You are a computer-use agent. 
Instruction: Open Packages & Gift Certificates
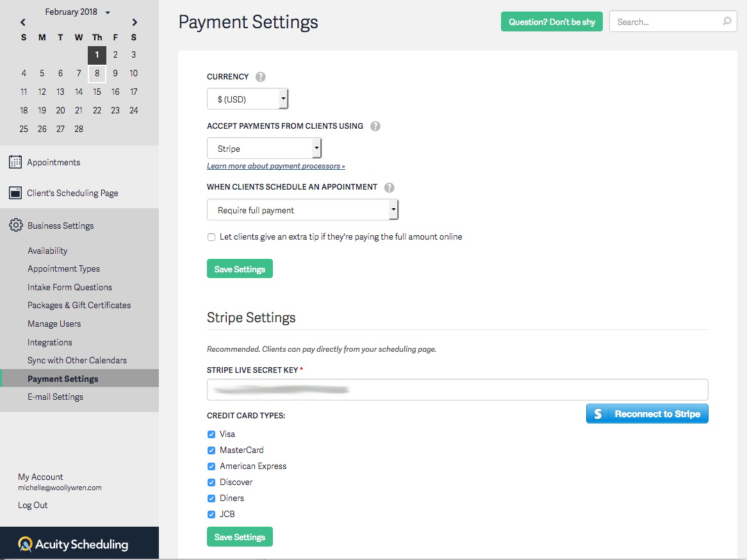pyautogui.click(x=79, y=306)
